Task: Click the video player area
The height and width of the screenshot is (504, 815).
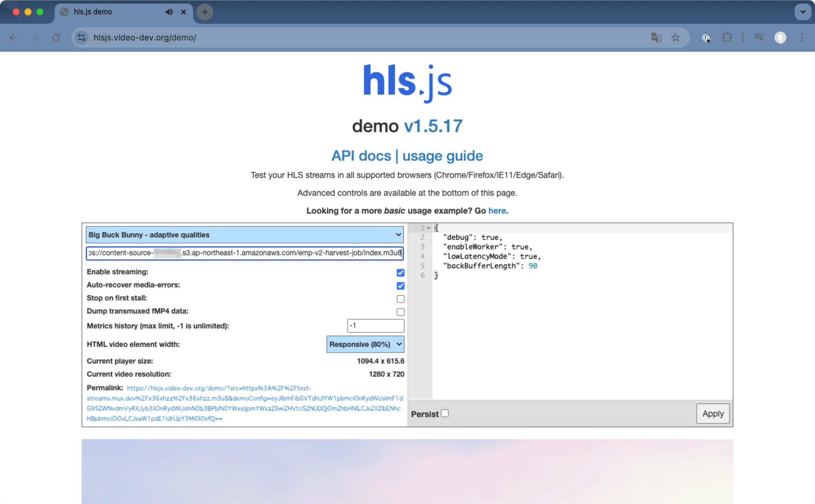Action: 407,471
